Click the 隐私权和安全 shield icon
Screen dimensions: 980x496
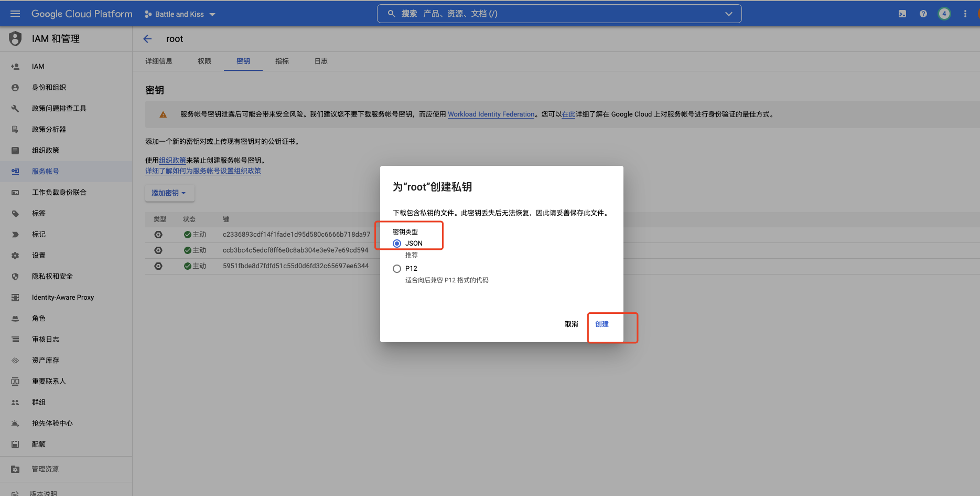(15, 277)
